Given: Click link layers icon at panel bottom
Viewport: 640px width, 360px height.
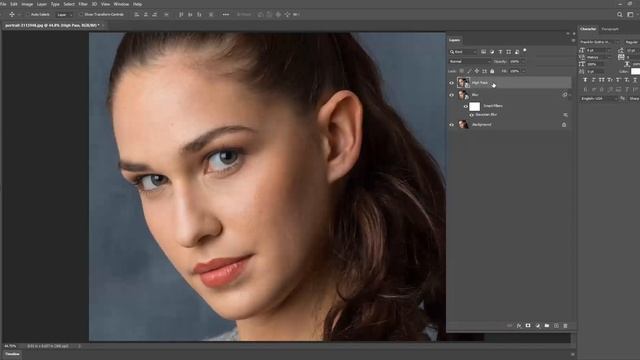Looking at the screenshot, I should [x=509, y=326].
